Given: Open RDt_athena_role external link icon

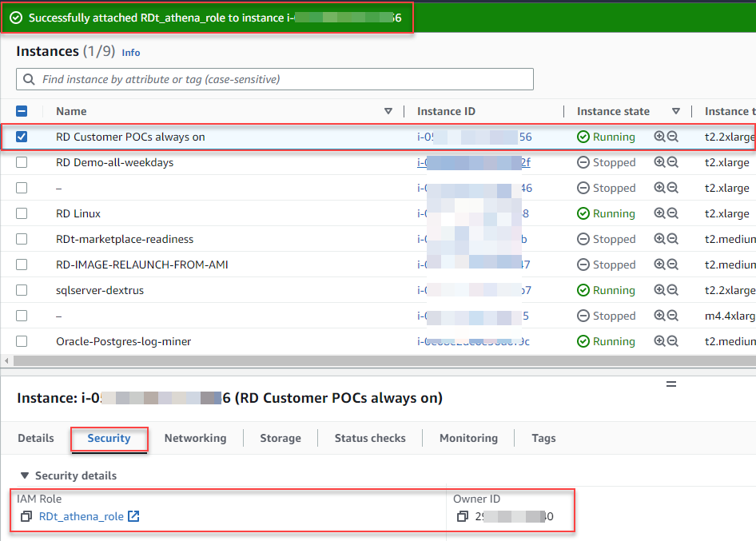Looking at the screenshot, I should point(133,516).
